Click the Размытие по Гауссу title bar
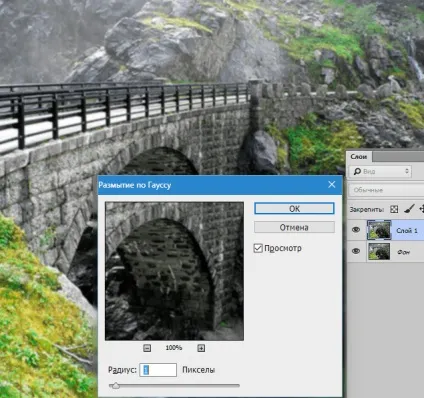The height and width of the screenshot is (398, 424). point(220,185)
